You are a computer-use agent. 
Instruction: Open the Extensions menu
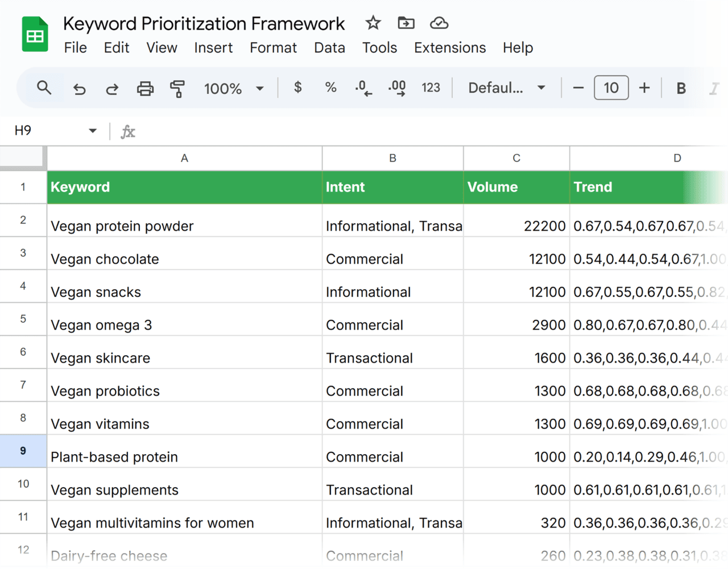coord(449,48)
